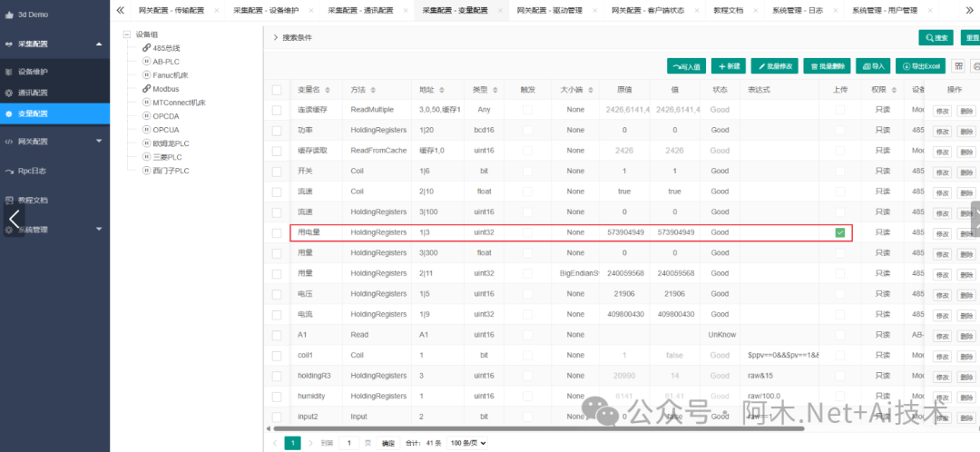This screenshot has width=980, height=452.
Task: Expand the 搜索条件 panel chevron
Action: pyautogui.click(x=275, y=37)
